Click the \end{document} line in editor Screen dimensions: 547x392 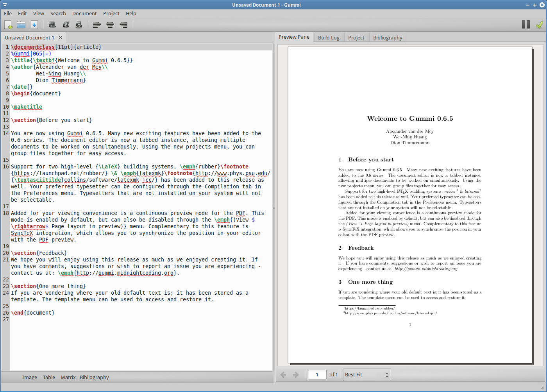[33, 313]
